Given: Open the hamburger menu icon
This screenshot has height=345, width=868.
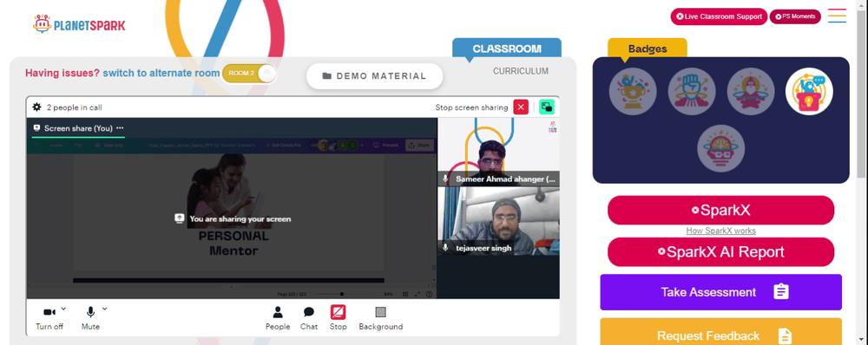Looking at the screenshot, I should [x=837, y=16].
